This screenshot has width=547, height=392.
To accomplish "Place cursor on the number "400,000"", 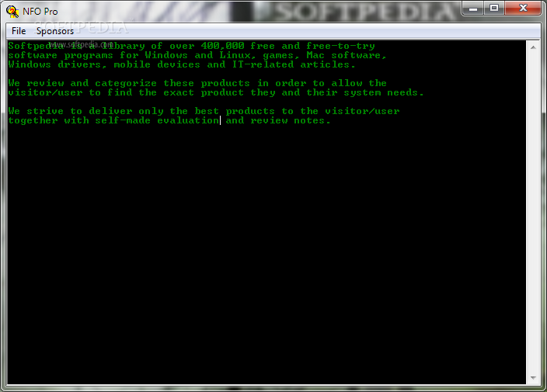I will (x=222, y=46).
